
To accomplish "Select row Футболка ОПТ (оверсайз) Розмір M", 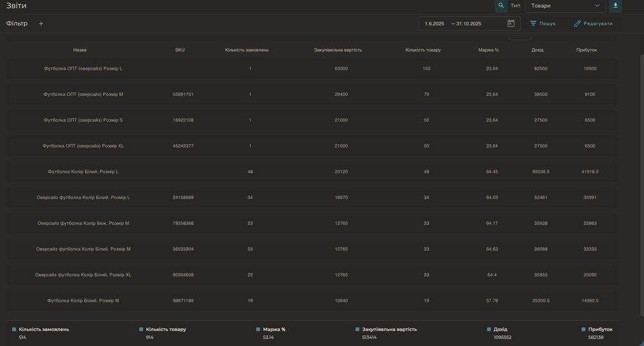I will coord(311,95).
